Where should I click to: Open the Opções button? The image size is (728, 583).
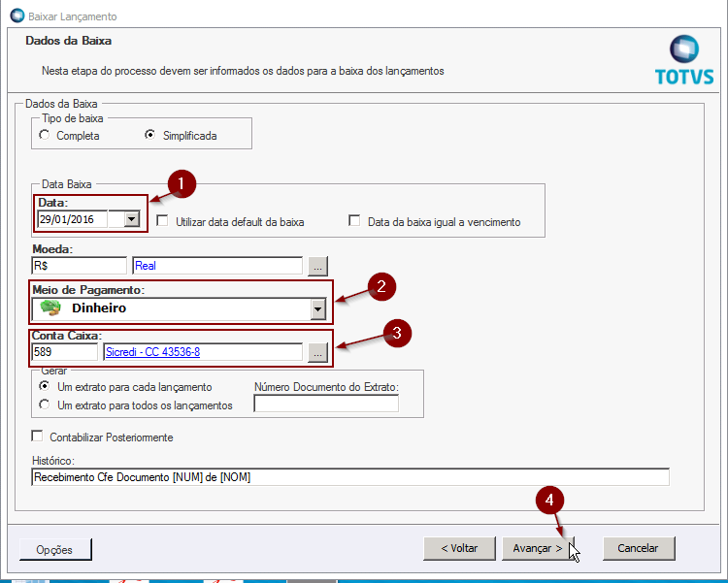click(x=55, y=549)
